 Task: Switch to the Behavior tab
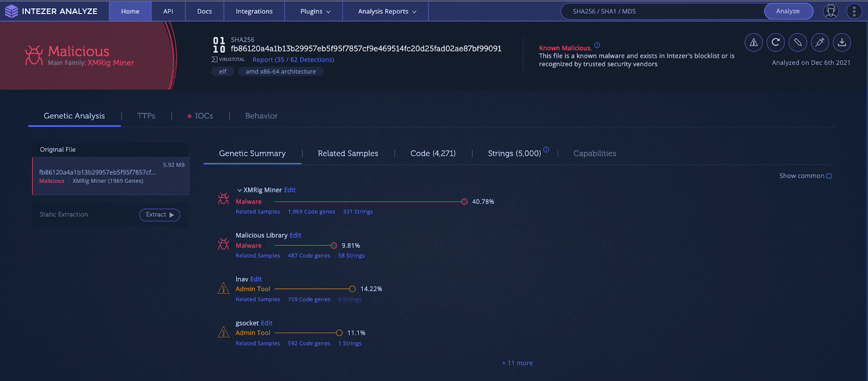261,116
